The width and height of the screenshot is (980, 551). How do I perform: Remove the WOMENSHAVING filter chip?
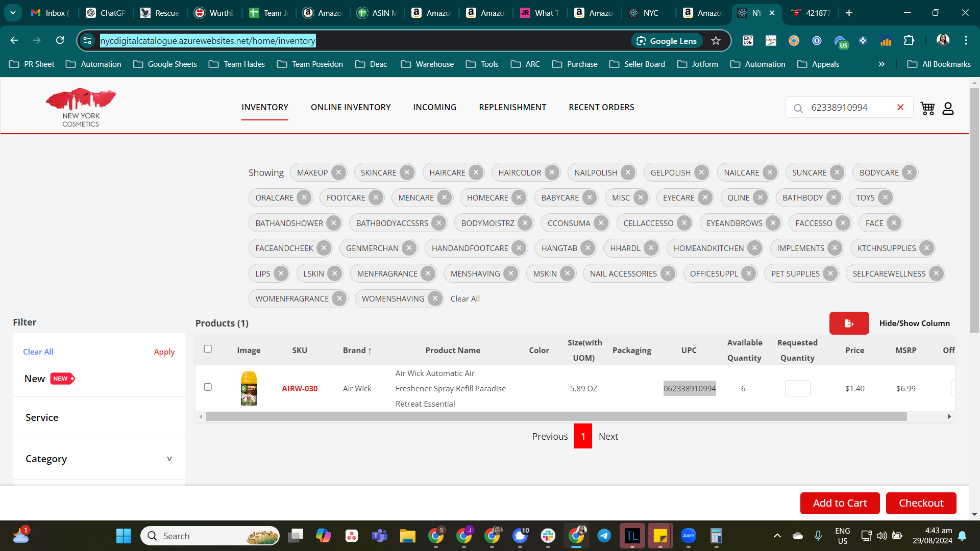click(435, 298)
